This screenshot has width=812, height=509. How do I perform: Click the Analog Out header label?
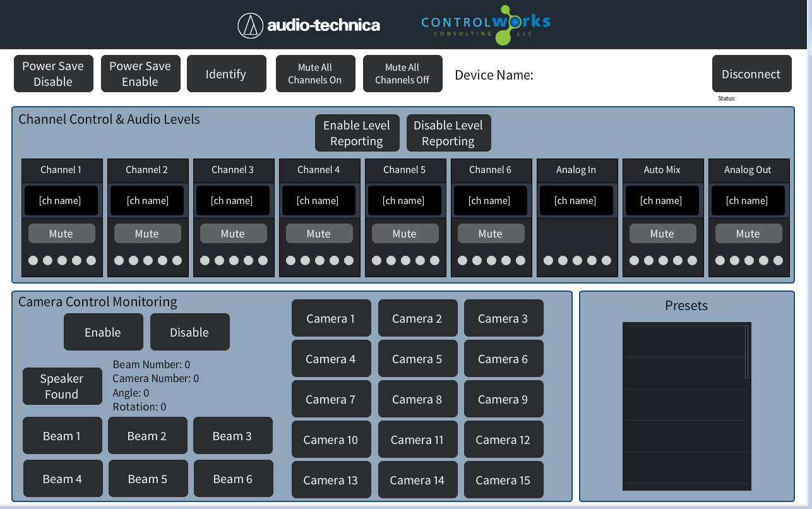pyautogui.click(x=748, y=170)
